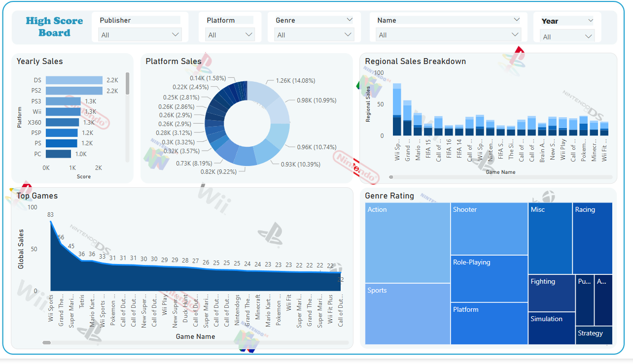Click the "FIFA 15" label in Regional Sales
The width and height of the screenshot is (633, 364).
[428, 148]
